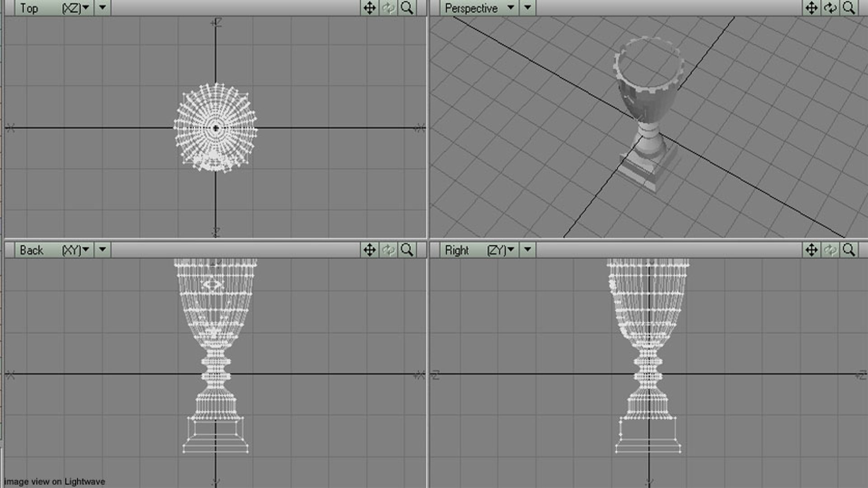Screen dimensions: 868x488
Task: Open the Back (XY) view type dropdown
Action: [55, 250]
